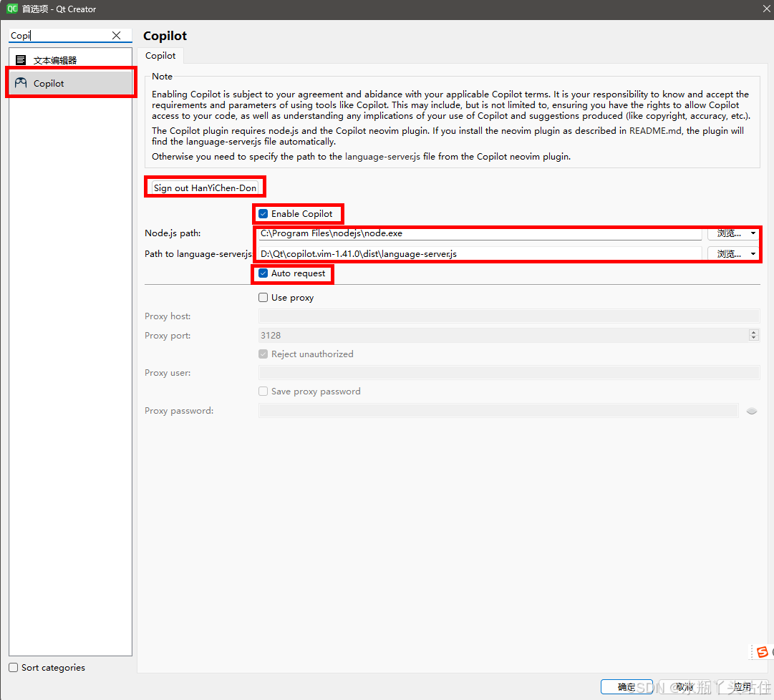The width and height of the screenshot is (774, 700).
Task: Click the Copilot category icon in sidebar
Action: 21,83
